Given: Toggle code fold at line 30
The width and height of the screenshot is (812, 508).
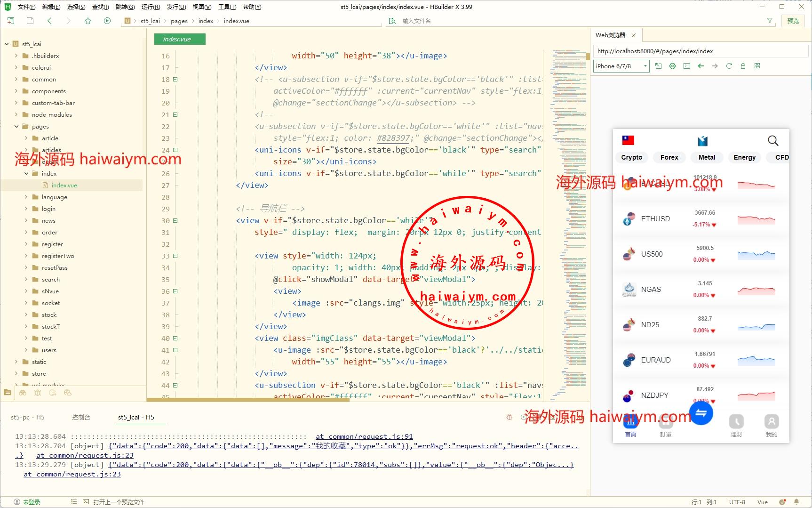Looking at the screenshot, I should pos(175,221).
